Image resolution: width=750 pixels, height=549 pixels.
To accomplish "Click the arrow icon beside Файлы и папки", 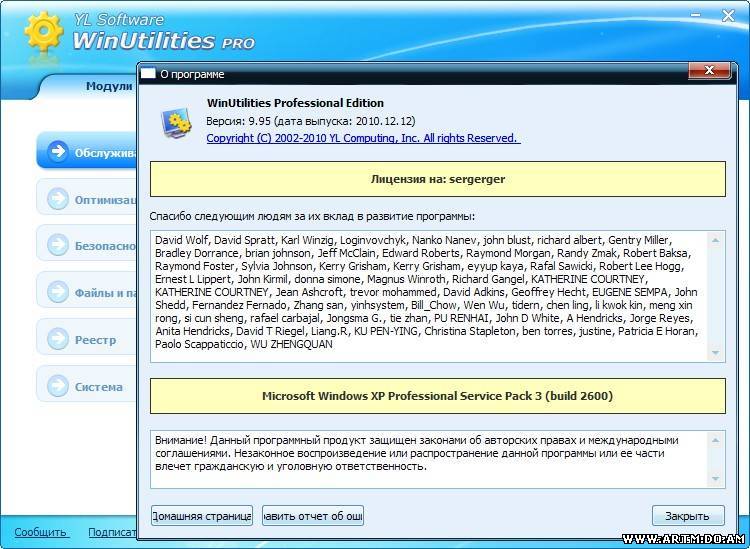I will [x=58, y=292].
